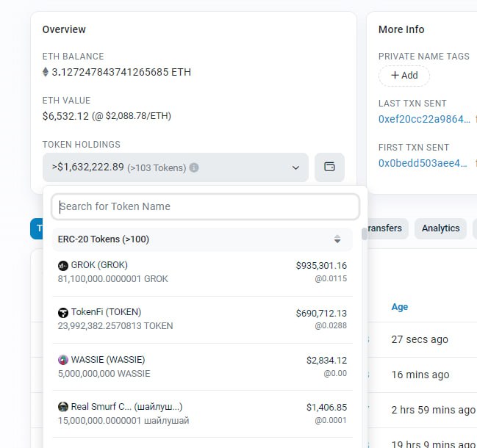This screenshot has width=477, height=448.
Task: Click the GROK token logo icon
Action: tap(63, 266)
